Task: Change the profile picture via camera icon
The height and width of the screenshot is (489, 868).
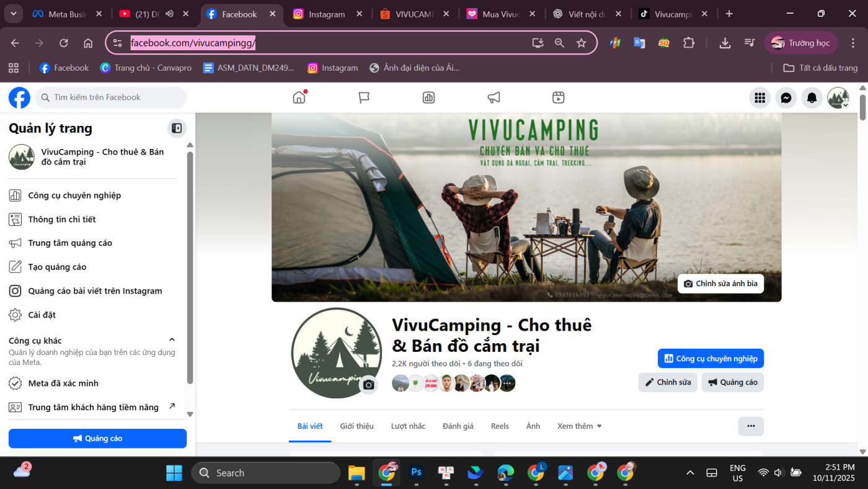Action: coord(369,385)
